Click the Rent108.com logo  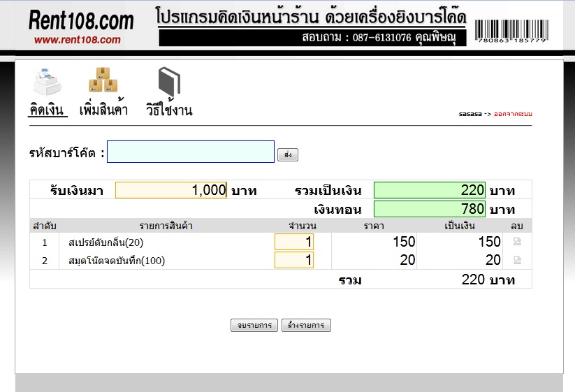[81, 27]
